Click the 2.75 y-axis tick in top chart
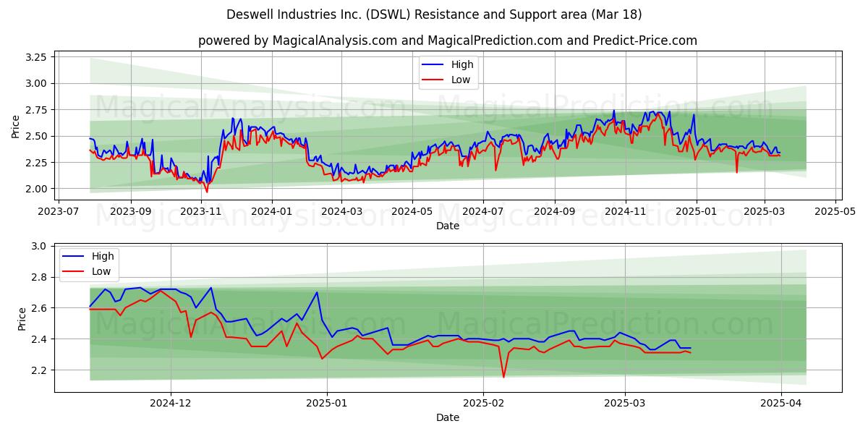The height and width of the screenshot is (434, 868). (36, 110)
